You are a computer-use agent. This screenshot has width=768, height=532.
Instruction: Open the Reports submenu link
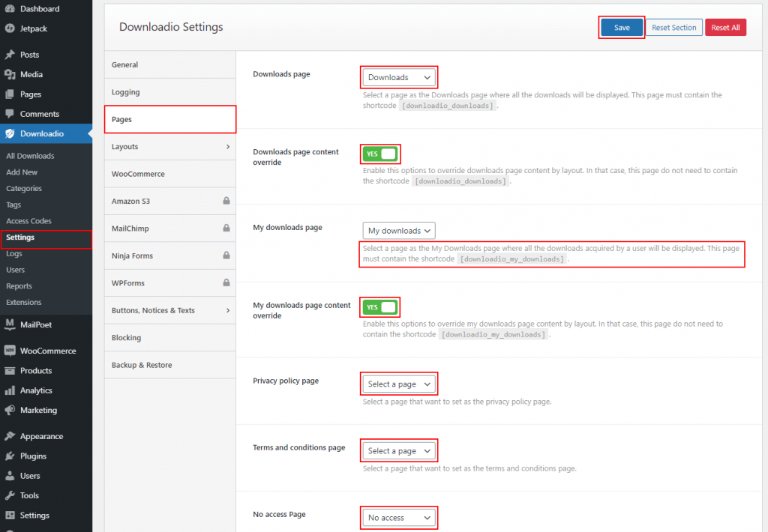pyautogui.click(x=19, y=285)
